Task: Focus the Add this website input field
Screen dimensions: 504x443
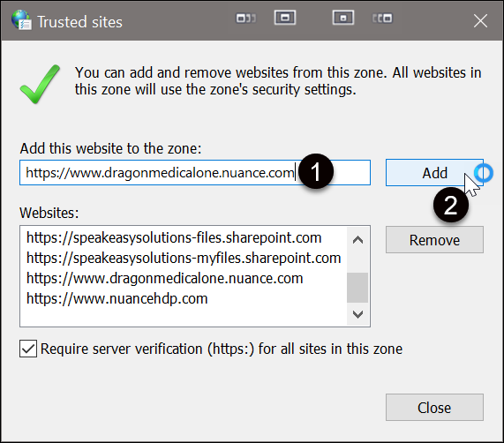Action: coord(195,172)
